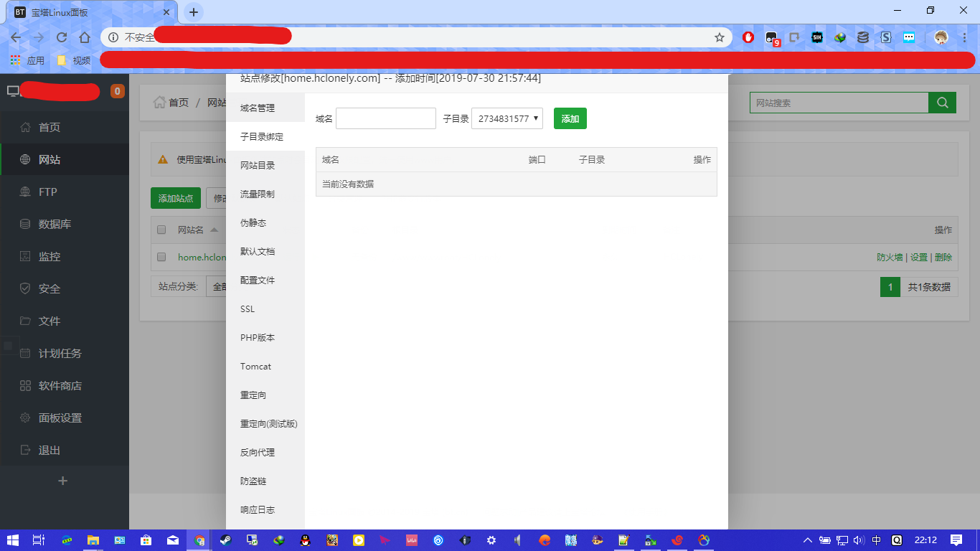Image resolution: width=980 pixels, height=551 pixels.
Task: Click the browser reload icon
Action: (62, 37)
